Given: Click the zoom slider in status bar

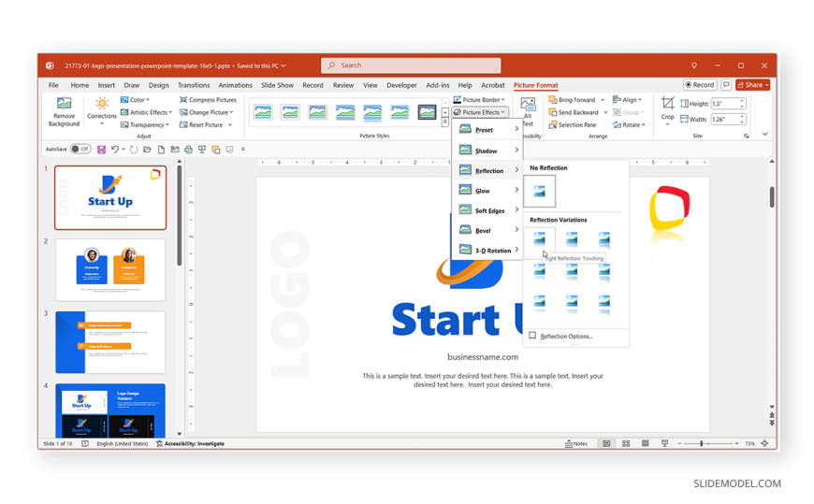Looking at the screenshot, I should tap(708, 444).
